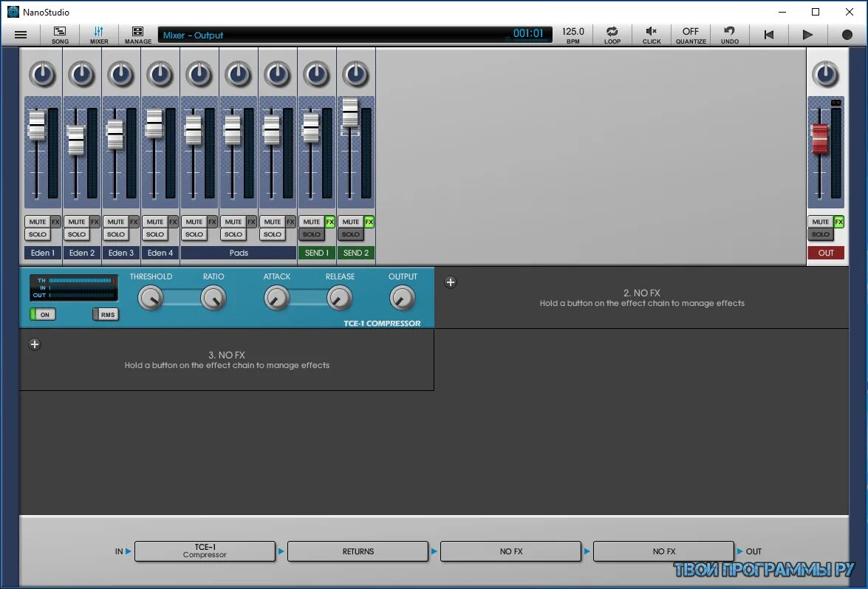Select the Eden 3 channel label

coord(121,253)
